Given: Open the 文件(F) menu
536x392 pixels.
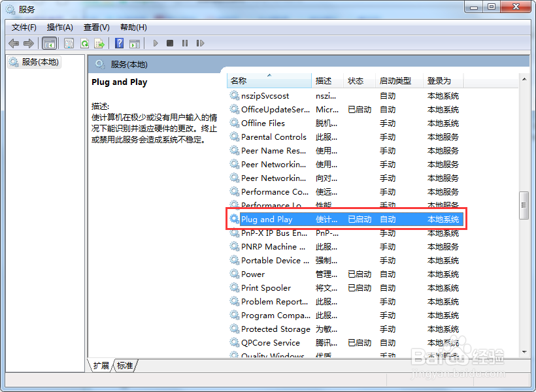Looking at the screenshot, I should [24, 27].
